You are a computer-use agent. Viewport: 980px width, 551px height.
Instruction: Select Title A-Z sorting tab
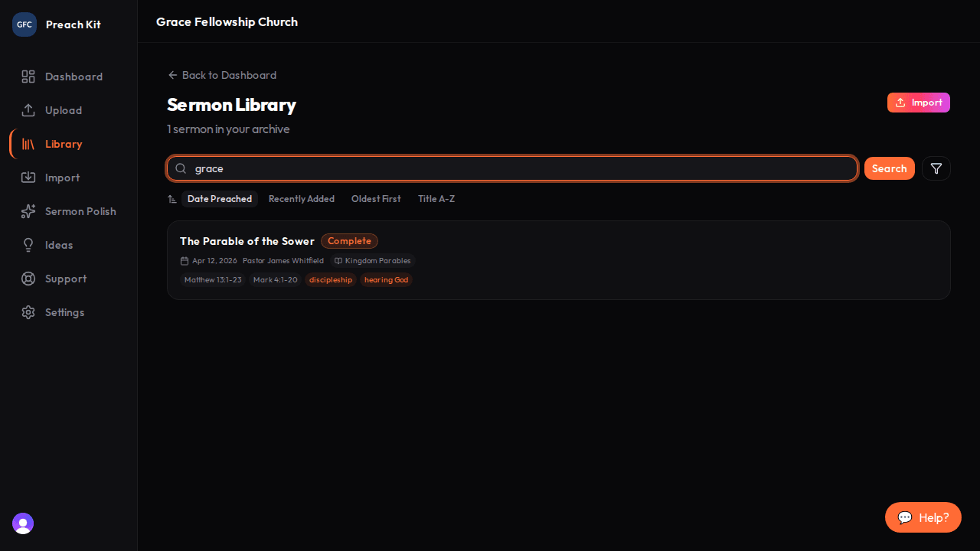point(436,199)
